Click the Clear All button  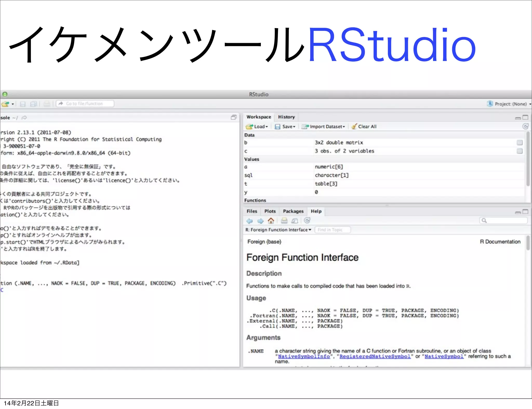tap(364, 127)
